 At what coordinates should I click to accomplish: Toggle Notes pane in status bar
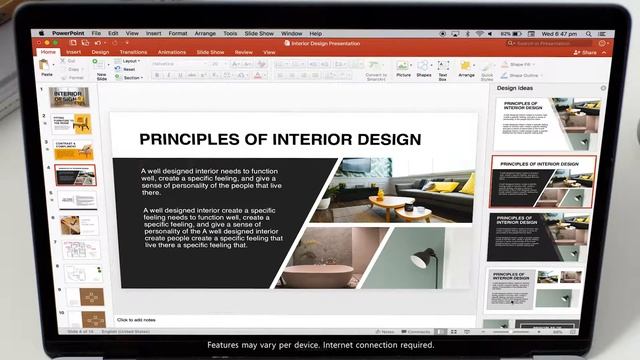click(385, 332)
